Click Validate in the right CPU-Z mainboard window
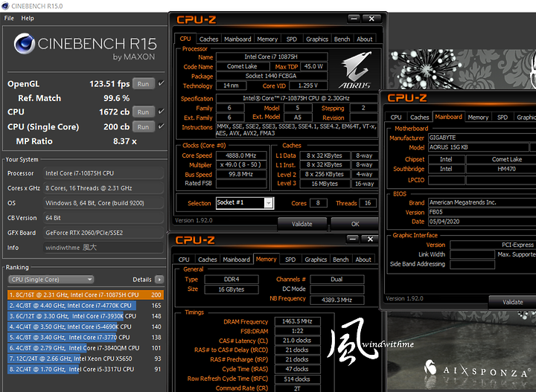 point(512,302)
